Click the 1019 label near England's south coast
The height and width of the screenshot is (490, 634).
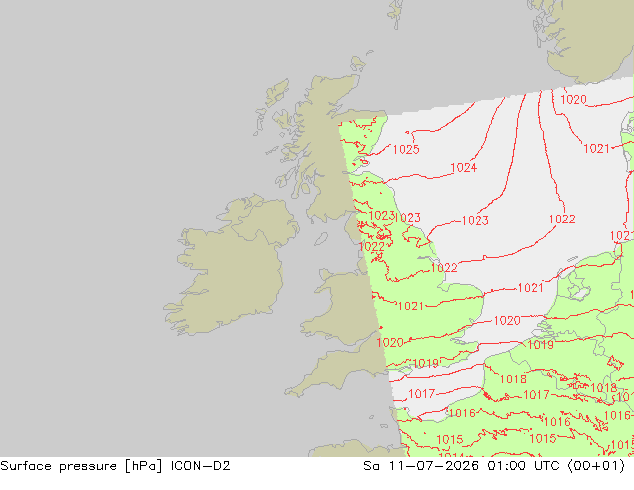tap(426, 363)
